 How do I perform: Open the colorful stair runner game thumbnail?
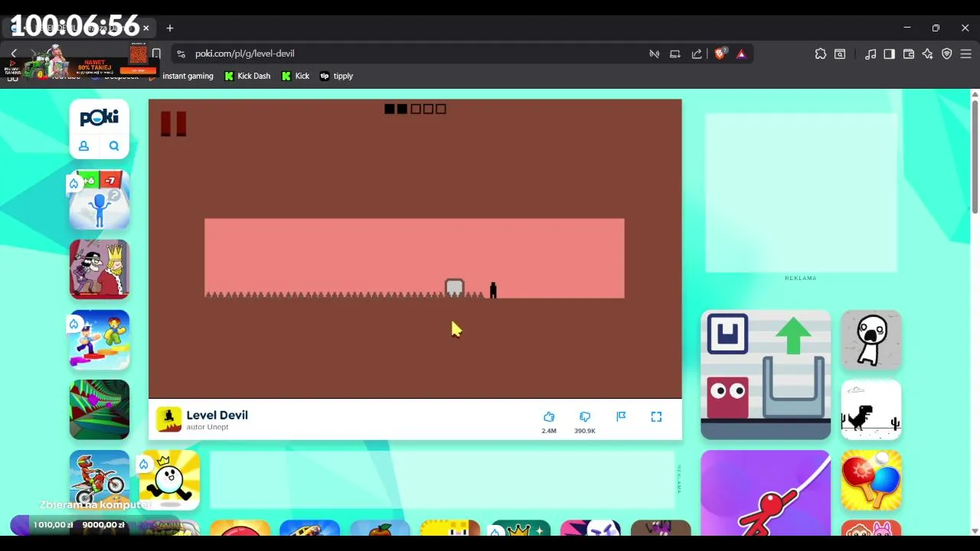[100, 340]
